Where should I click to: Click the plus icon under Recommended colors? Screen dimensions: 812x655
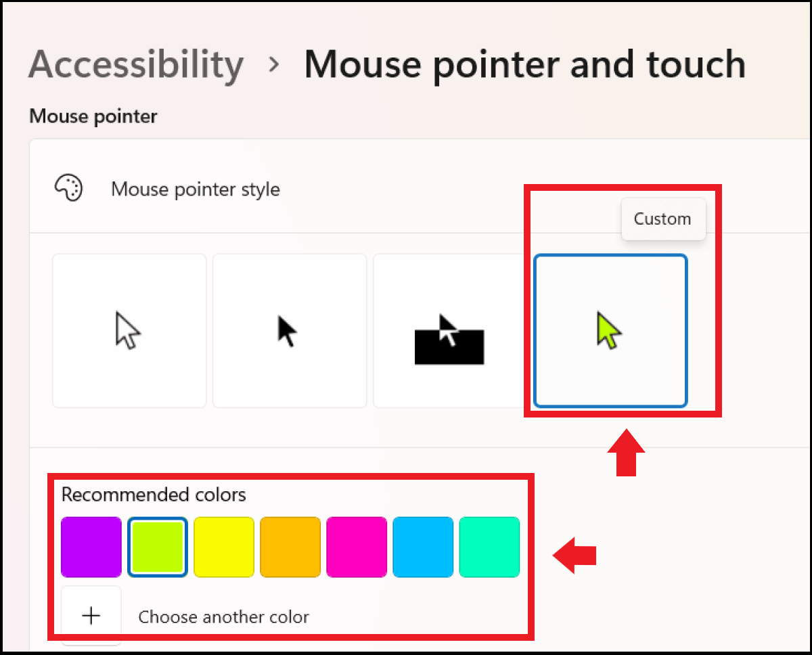pyautogui.click(x=91, y=614)
